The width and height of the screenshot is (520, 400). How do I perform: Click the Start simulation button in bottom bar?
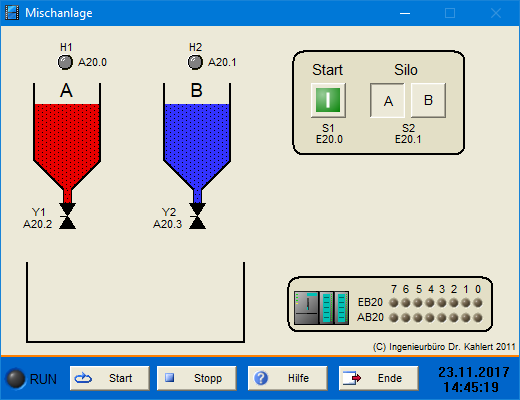110,378
